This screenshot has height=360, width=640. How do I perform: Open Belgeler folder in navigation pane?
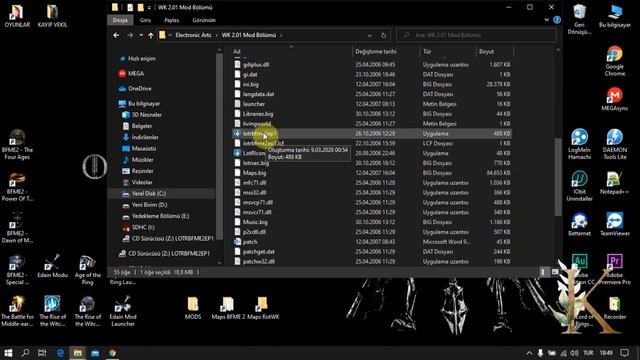142,126
